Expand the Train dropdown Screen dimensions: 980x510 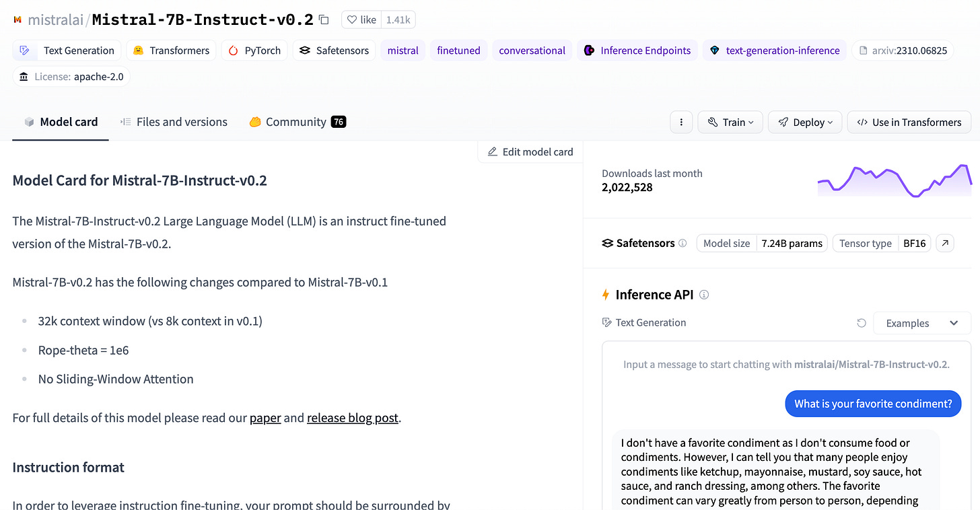[x=730, y=122]
